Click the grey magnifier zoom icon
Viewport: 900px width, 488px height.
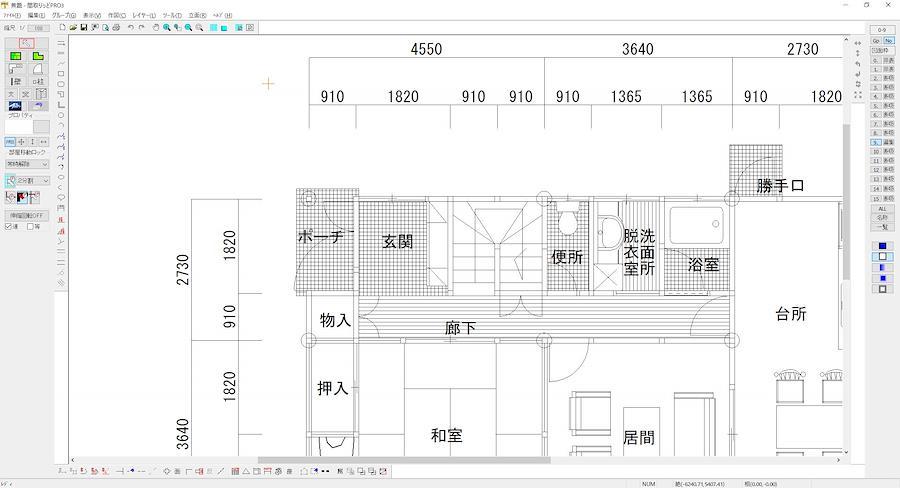199,28
